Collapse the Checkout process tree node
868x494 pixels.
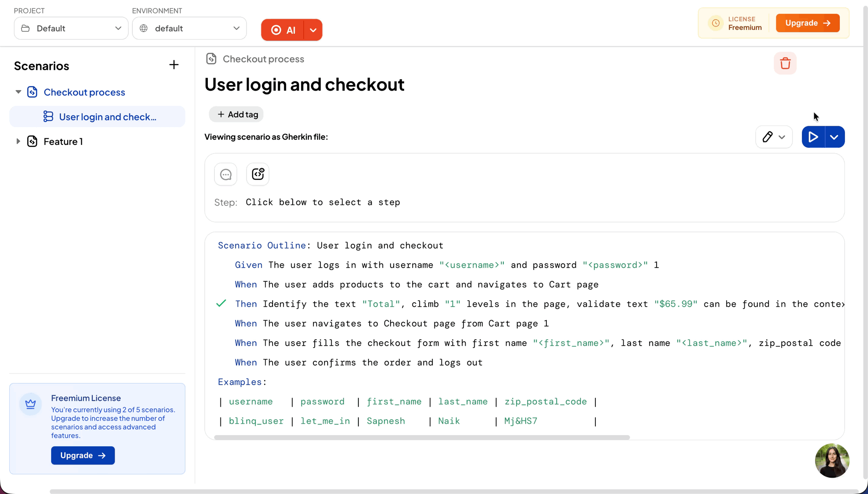click(18, 92)
